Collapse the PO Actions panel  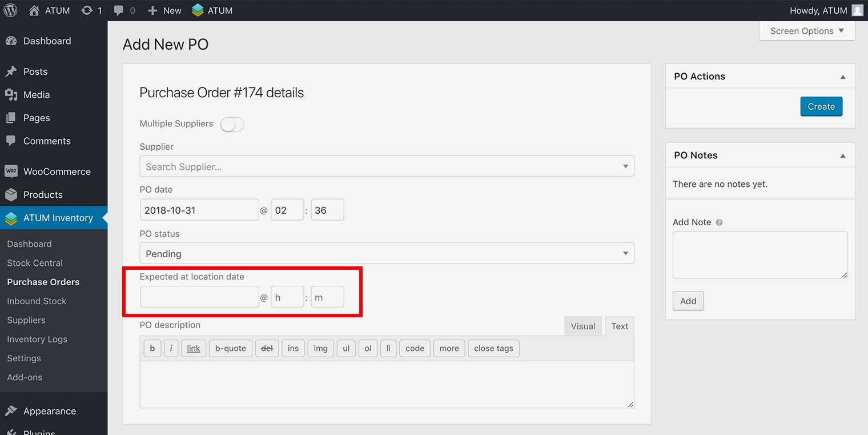point(842,77)
